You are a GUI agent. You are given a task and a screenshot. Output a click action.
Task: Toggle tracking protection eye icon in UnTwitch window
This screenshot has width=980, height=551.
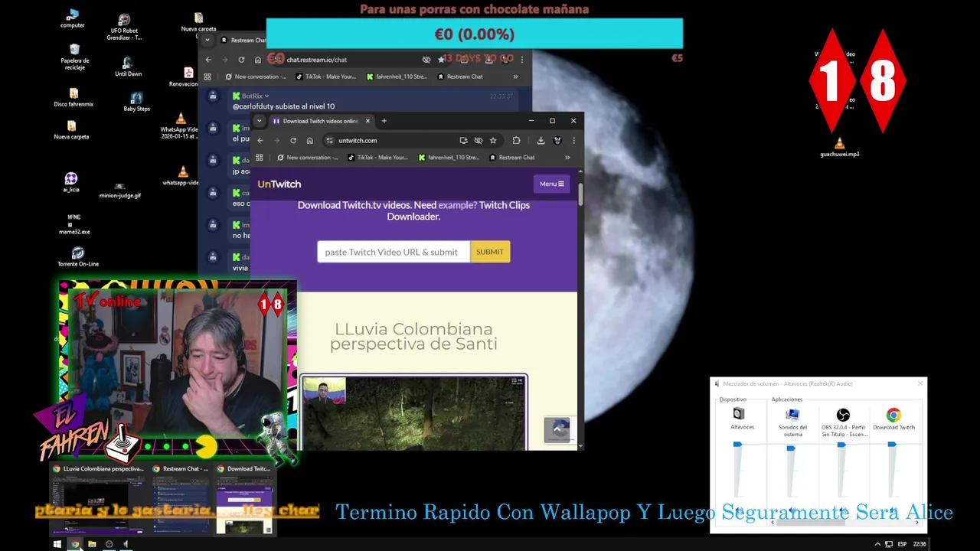click(479, 141)
